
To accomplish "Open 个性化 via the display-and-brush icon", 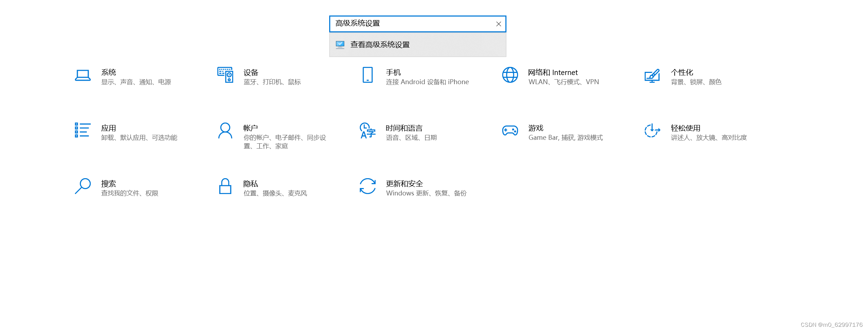I will (x=652, y=75).
